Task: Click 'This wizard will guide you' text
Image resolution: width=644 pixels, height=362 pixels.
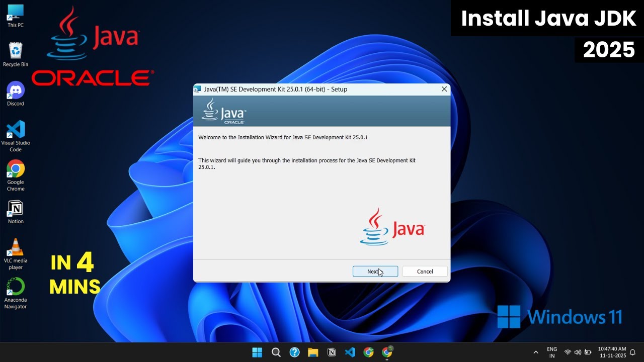Action: [307, 164]
